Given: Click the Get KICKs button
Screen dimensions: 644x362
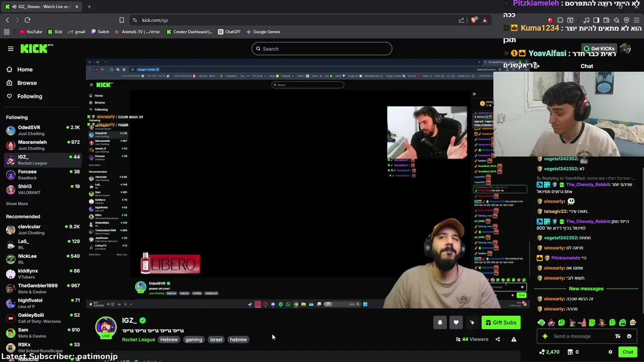Looking at the screenshot, I should (599, 48).
